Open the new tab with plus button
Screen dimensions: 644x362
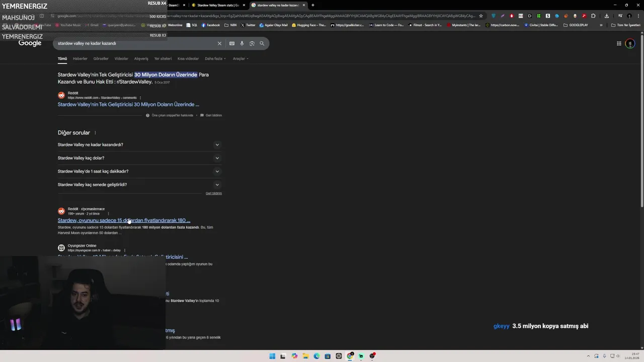(313, 5)
